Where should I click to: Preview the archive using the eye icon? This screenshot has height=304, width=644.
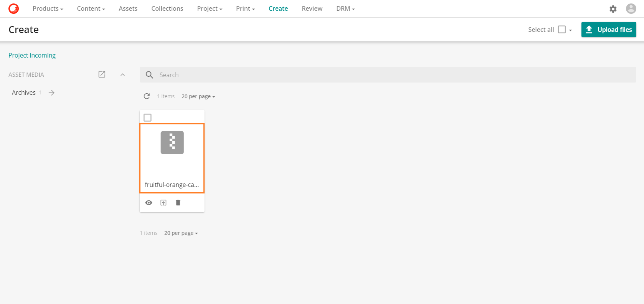[149, 203]
